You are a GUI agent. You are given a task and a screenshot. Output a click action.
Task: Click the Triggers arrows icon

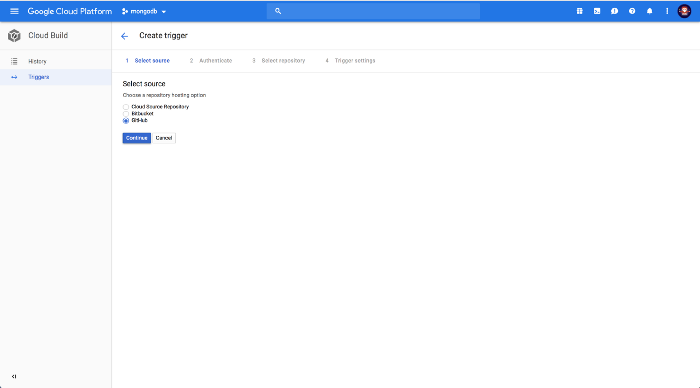(x=14, y=77)
